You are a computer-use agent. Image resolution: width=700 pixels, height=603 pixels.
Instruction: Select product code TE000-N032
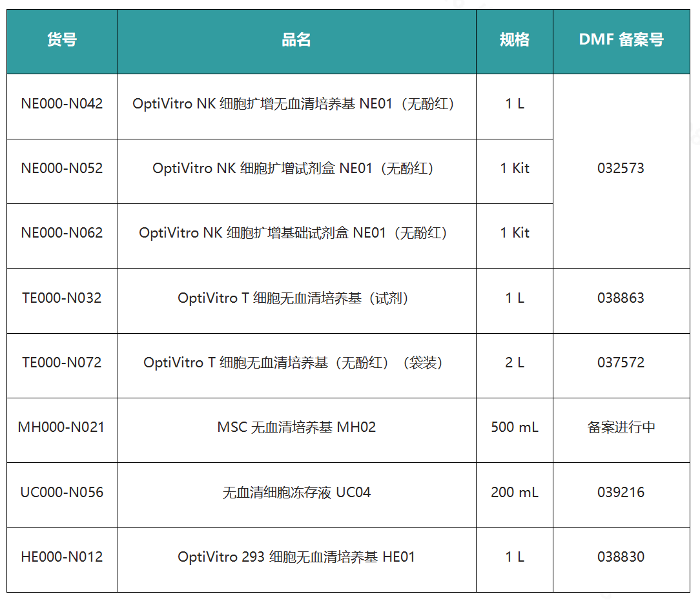(62, 298)
